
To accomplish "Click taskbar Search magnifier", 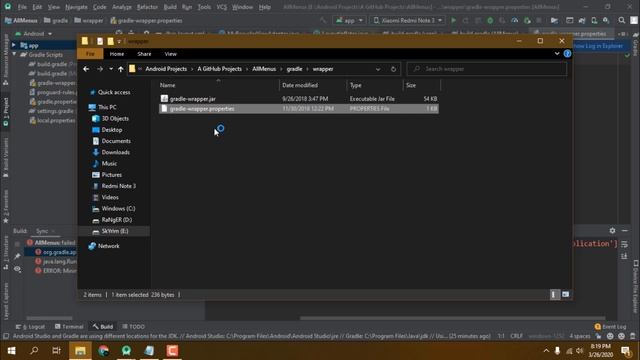I will click(x=34, y=351).
